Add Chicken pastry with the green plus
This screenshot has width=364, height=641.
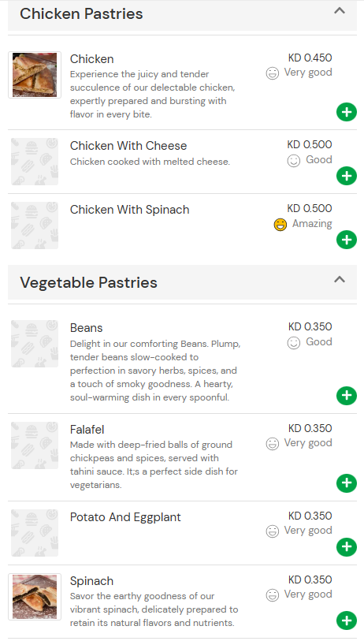coord(347,112)
